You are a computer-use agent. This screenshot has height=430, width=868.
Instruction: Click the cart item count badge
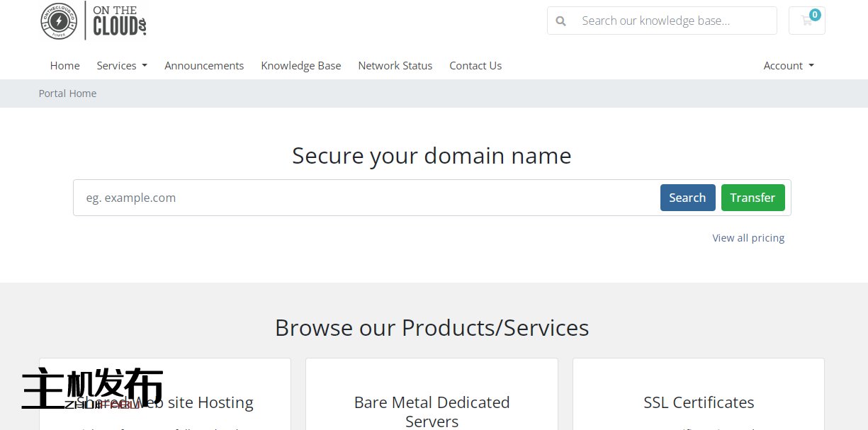815,14
